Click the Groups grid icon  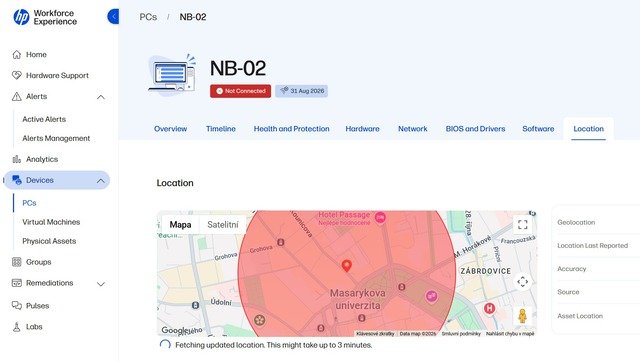point(17,262)
